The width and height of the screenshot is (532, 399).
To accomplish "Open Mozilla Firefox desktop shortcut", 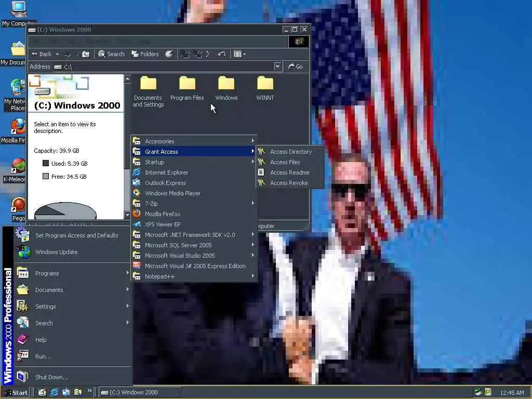I will pos(14,131).
